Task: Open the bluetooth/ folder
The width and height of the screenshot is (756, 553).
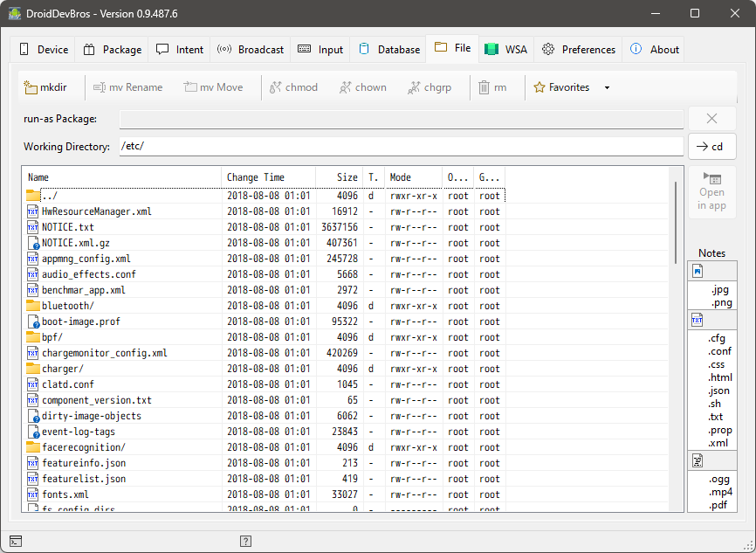Action: pyautogui.click(x=67, y=306)
